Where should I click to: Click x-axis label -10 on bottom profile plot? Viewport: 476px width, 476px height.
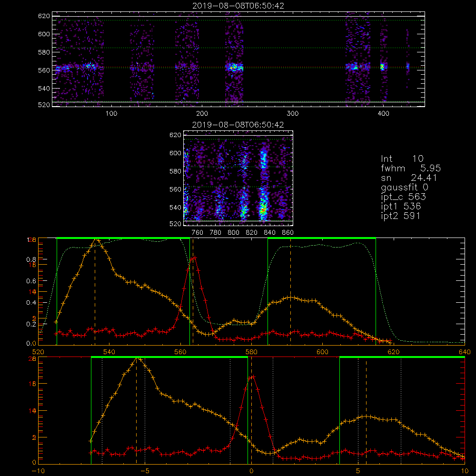[38, 471]
